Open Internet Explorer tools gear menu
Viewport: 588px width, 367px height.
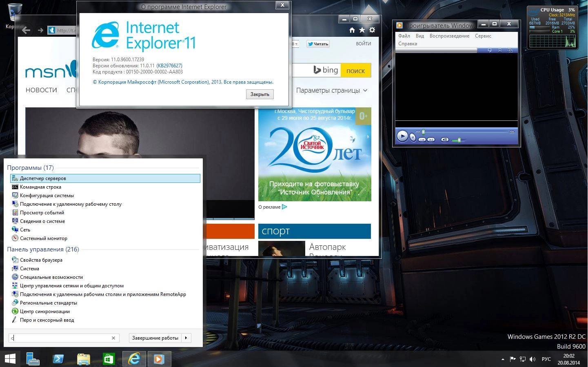[372, 30]
